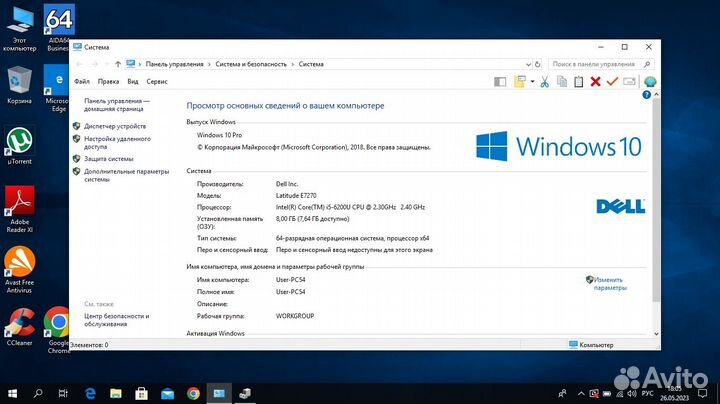Click the volume speaker tray icon

coord(632,393)
